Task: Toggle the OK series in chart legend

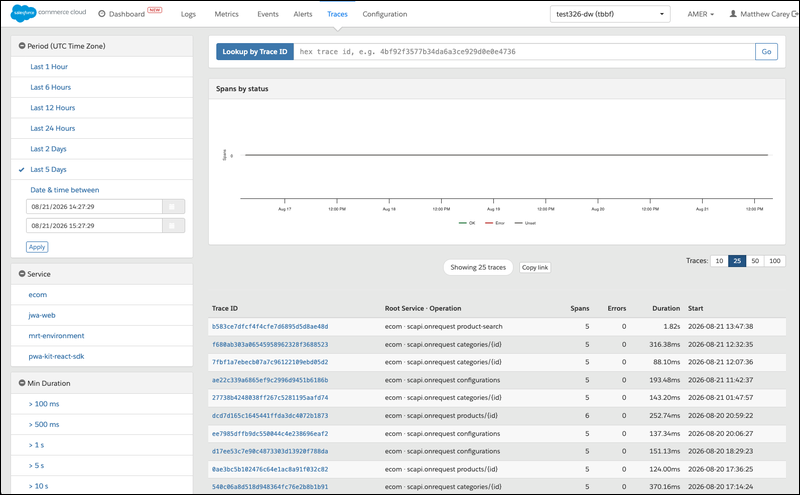Action: [467, 223]
